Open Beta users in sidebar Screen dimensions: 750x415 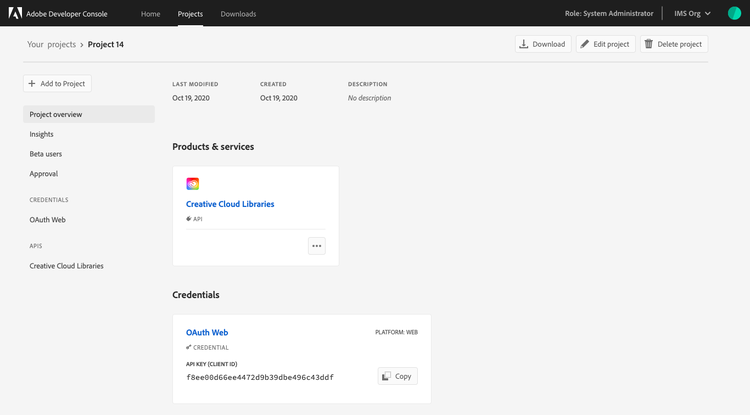pyautogui.click(x=46, y=154)
